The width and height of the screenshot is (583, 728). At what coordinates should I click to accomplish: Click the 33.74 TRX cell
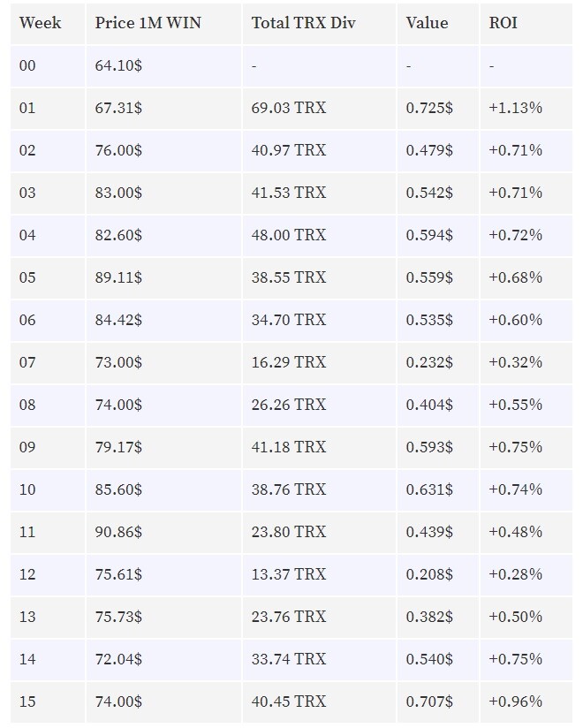(x=288, y=659)
